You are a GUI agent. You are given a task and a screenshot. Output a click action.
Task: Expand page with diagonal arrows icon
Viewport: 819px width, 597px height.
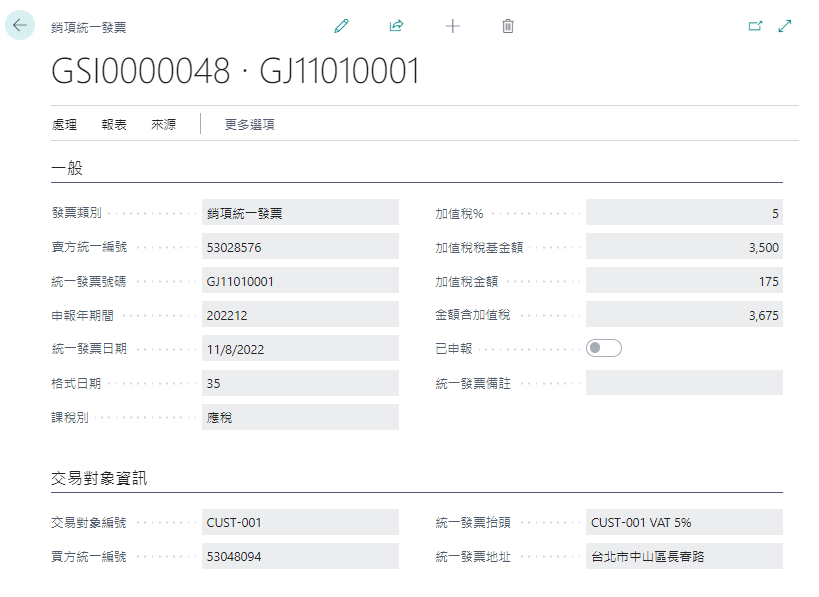coord(785,26)
